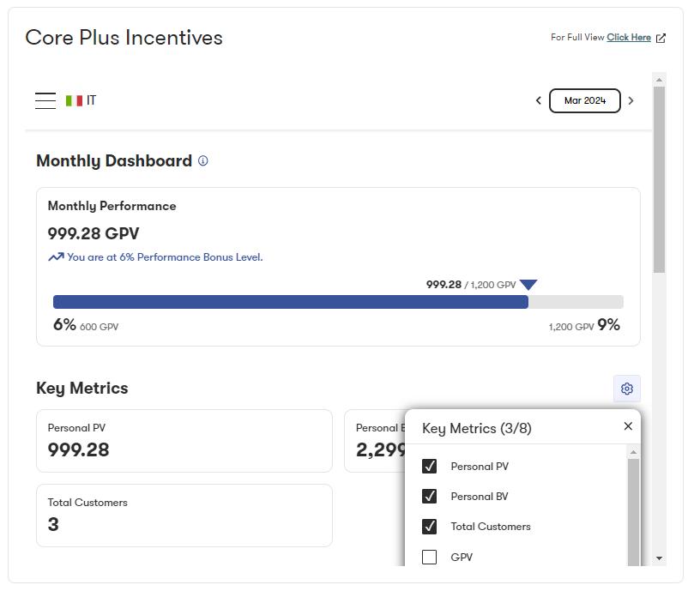Click the Monthly Performance section title
Image resolution: width=700 pixels, height=591 pixels.
point(112,206)
